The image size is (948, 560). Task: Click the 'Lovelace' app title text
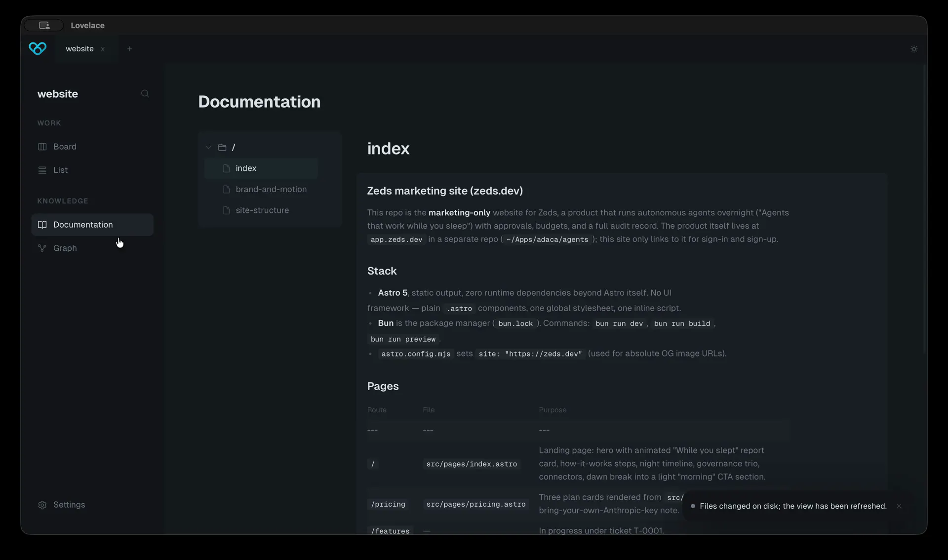[87, 25]
